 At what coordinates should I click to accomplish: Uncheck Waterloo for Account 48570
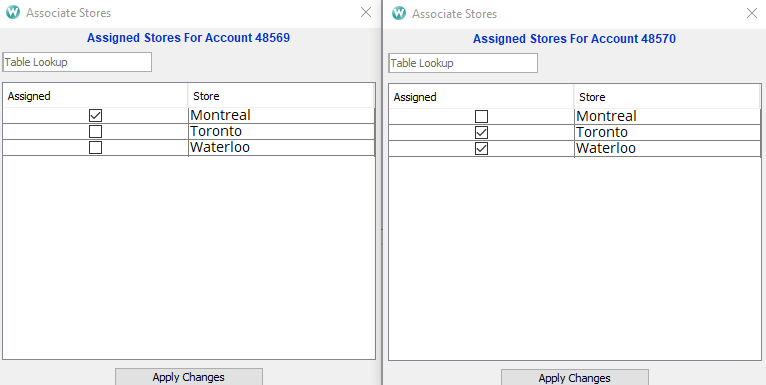coord(481,149)
